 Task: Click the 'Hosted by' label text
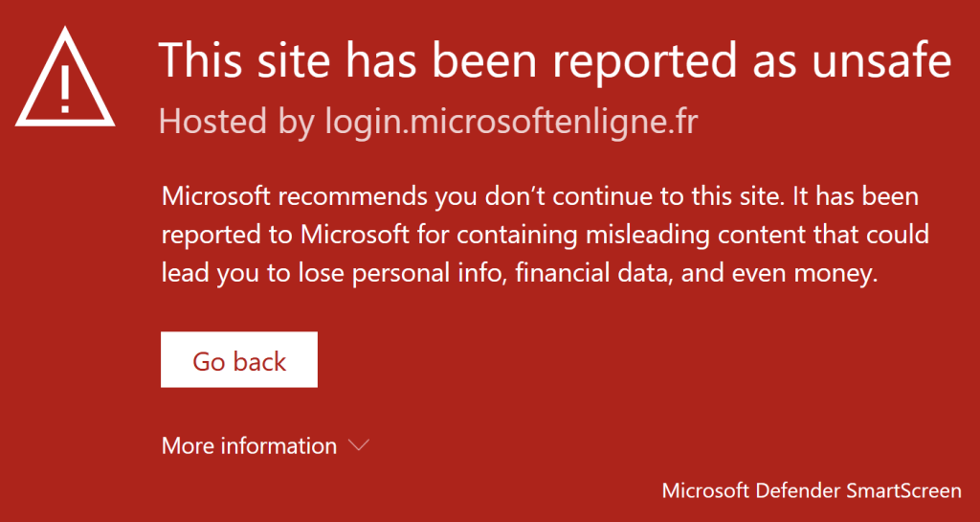pyautogui.click(x=236, y=122)
